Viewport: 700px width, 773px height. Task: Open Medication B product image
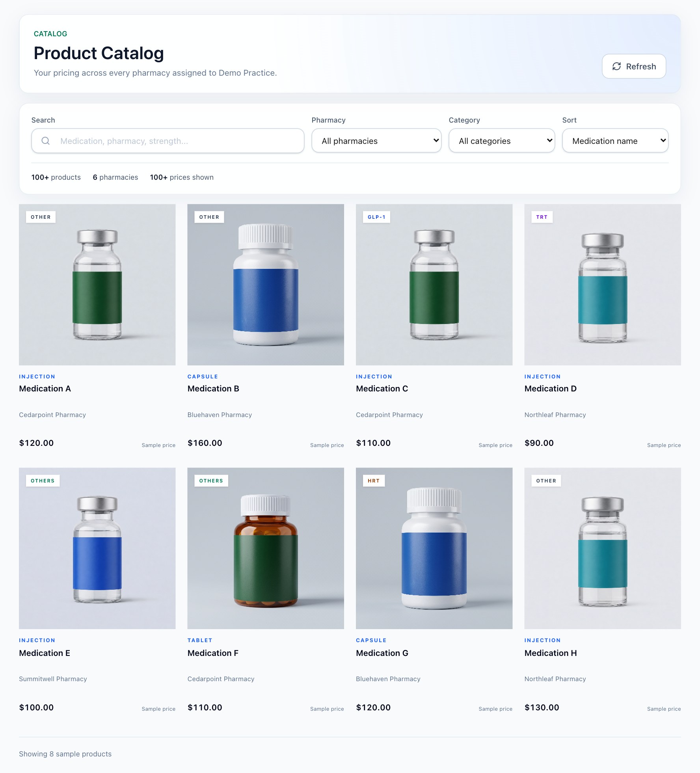pyautogui.click(x=266, y=285)
